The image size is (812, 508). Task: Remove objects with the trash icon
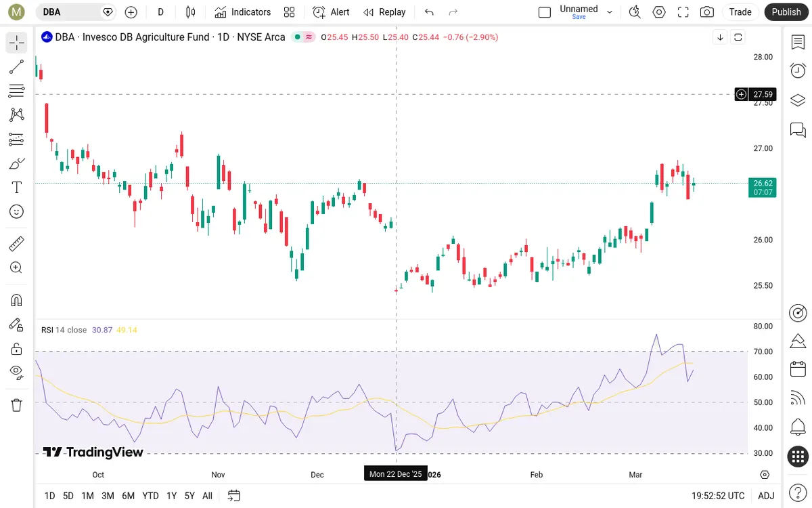17,405
